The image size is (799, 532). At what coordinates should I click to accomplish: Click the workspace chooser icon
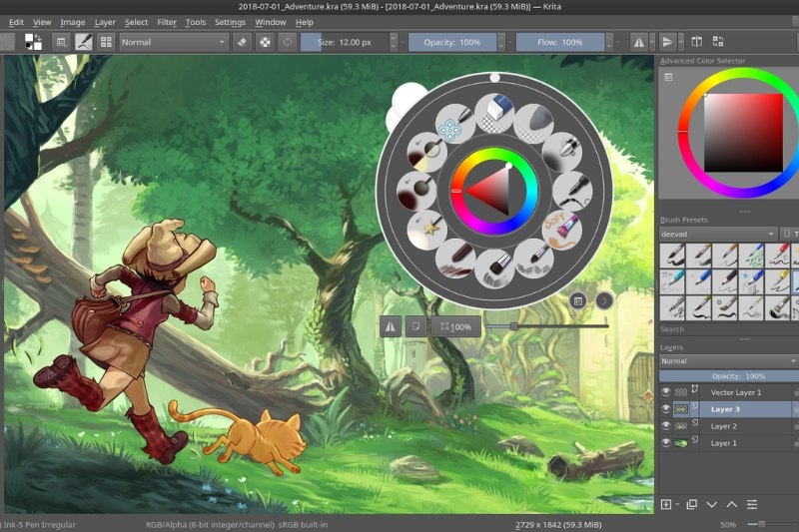coord(718,42)
